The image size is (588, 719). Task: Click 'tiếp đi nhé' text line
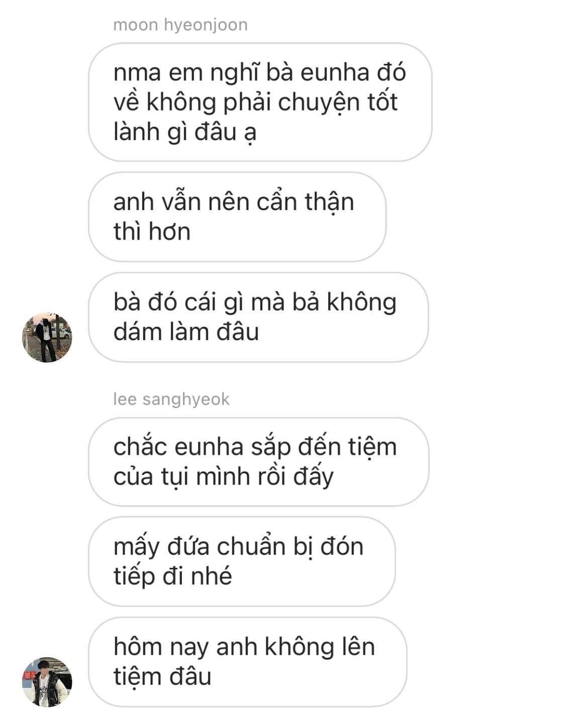[173, 576]
